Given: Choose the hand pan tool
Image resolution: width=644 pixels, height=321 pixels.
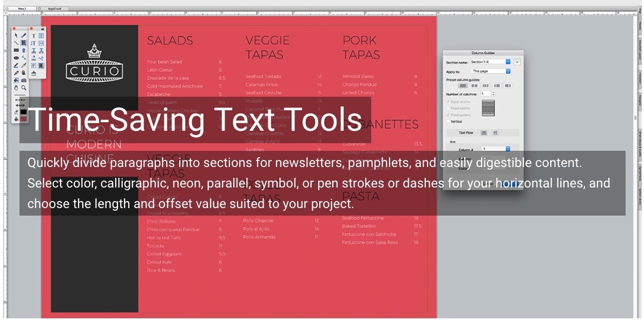Looking at the screenshot, I should [16, 87].
